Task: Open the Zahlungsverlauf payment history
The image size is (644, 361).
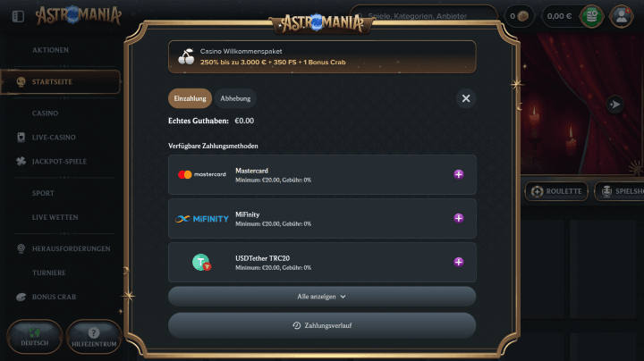Action: (322, 325)
